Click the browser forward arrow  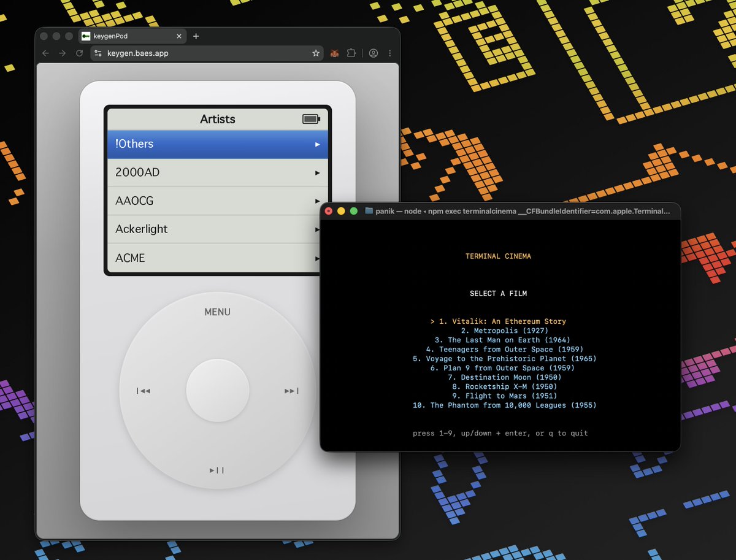62,53
